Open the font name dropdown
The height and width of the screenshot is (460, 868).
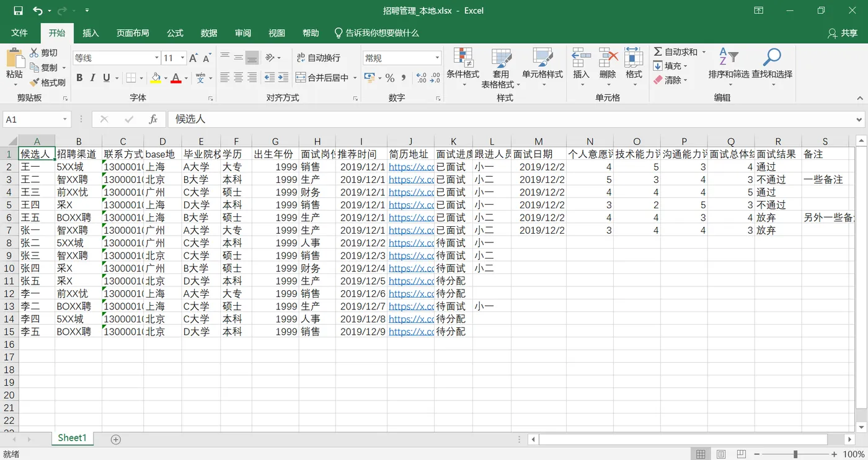(157, 58)
